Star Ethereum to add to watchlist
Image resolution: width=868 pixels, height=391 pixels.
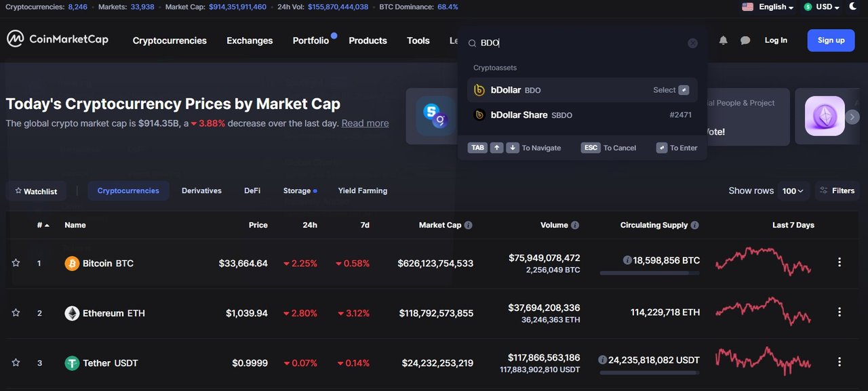click(16, 313)
